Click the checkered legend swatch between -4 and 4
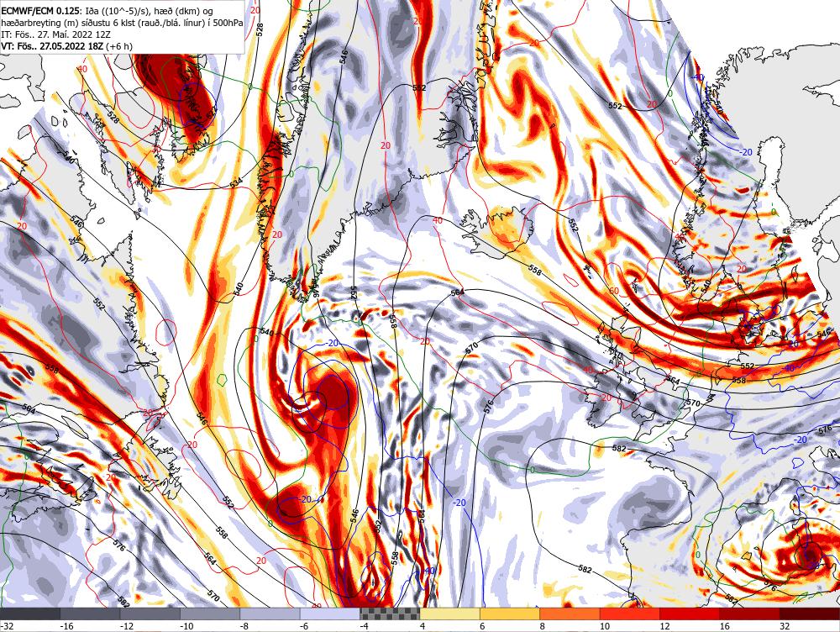 click(x=390, y=614)
